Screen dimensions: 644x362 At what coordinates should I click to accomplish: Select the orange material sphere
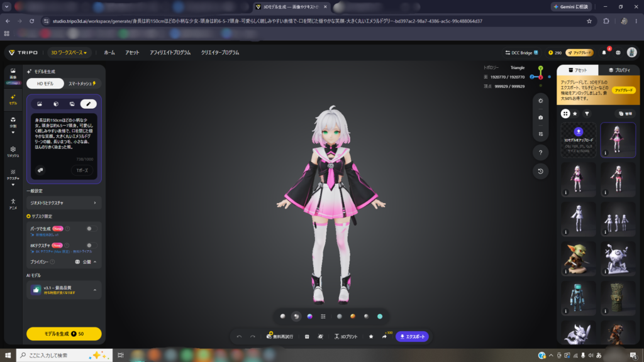click(352, 317)
